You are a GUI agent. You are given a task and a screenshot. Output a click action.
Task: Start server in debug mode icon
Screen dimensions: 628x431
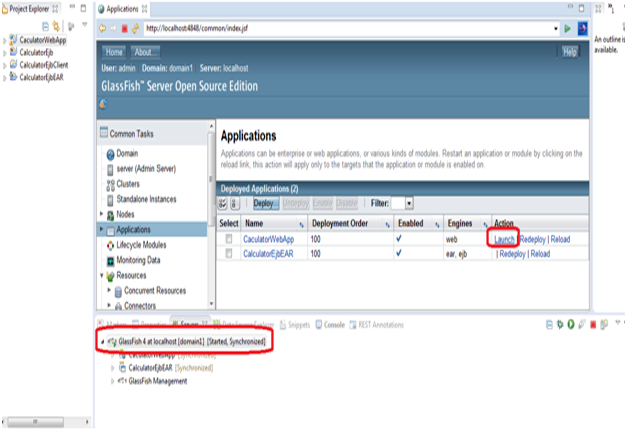pyautogui.click(x=560, y=324)
